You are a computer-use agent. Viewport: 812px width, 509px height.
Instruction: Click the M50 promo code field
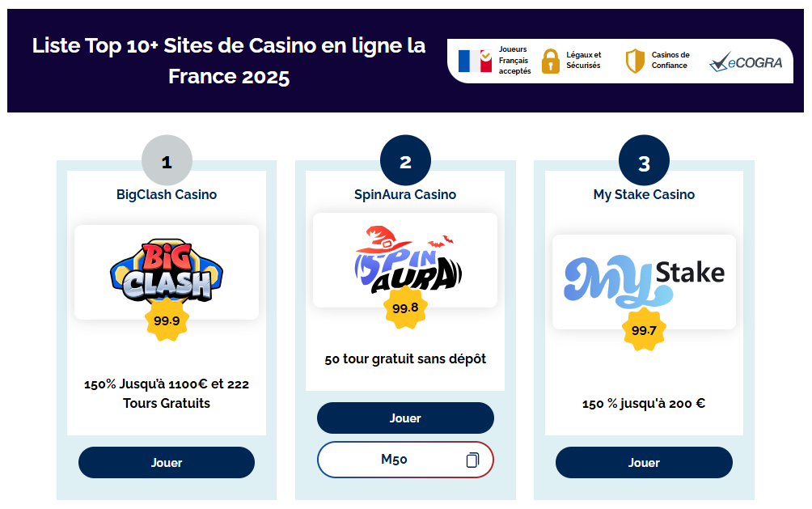[395, 459]
